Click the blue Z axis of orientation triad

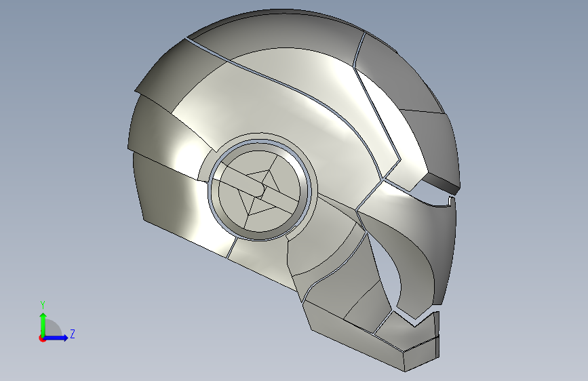[56, 338]
